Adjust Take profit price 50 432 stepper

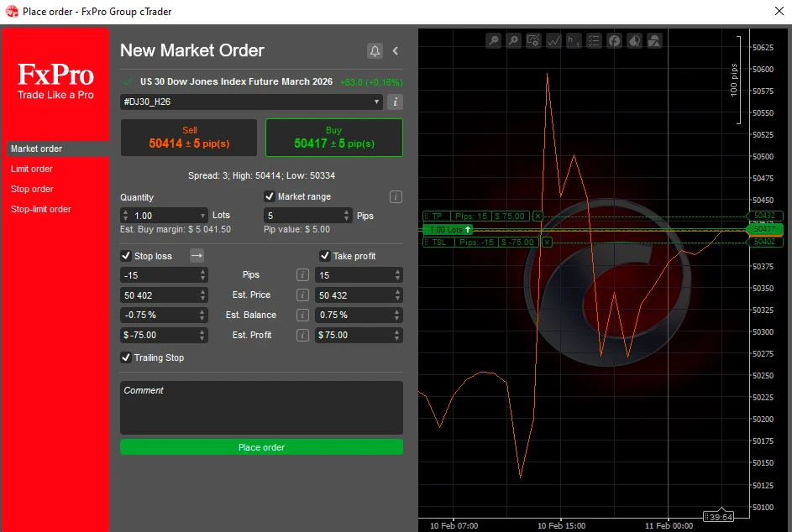click(397, 295)
